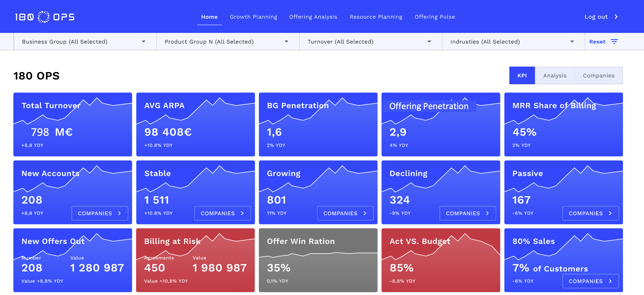The image size is (644, 295).
Task: Click the Log out arrow icon
Action: tap(616, 17)
